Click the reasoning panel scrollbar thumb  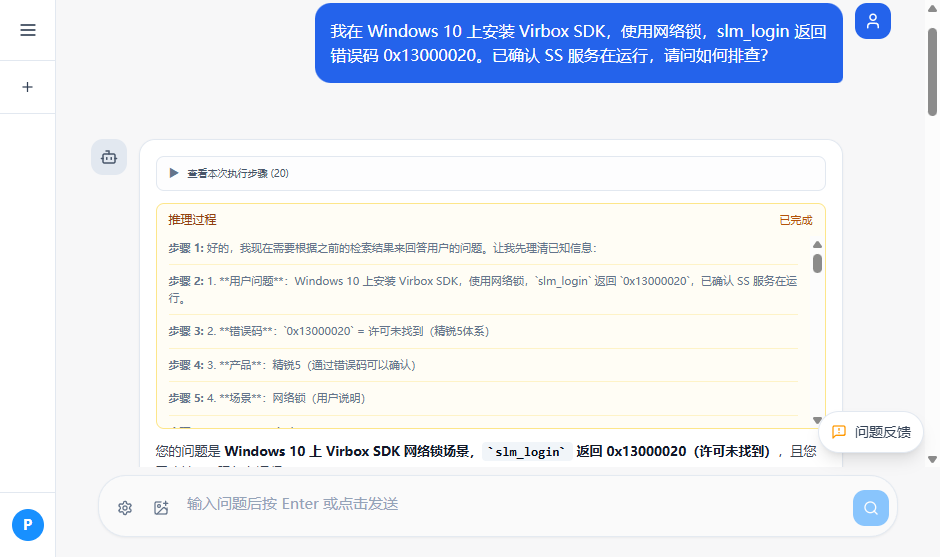point(817,263)
